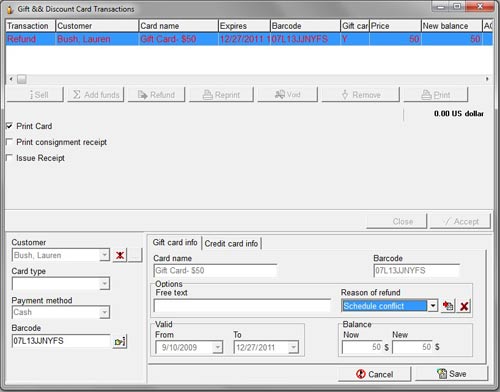Open Valid To date dropdown
Screen dimensions: 500x392
[x=293, y=347]
